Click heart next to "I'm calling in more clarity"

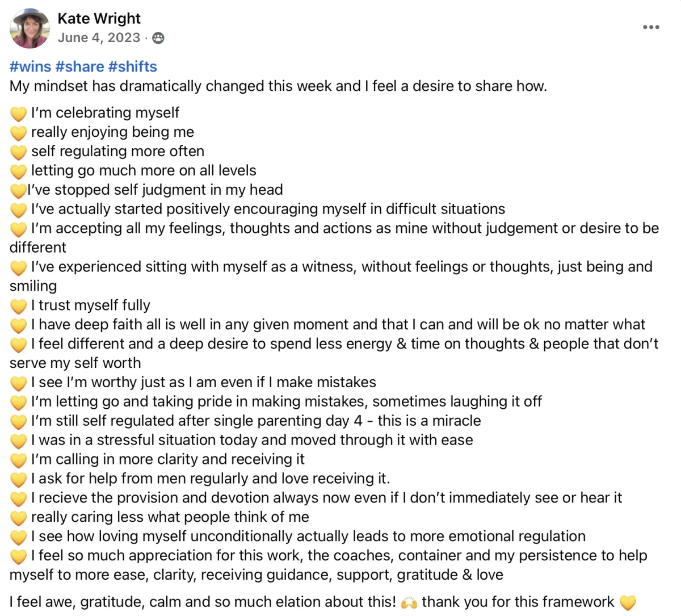pyautogui.click(x=18, y=460)
